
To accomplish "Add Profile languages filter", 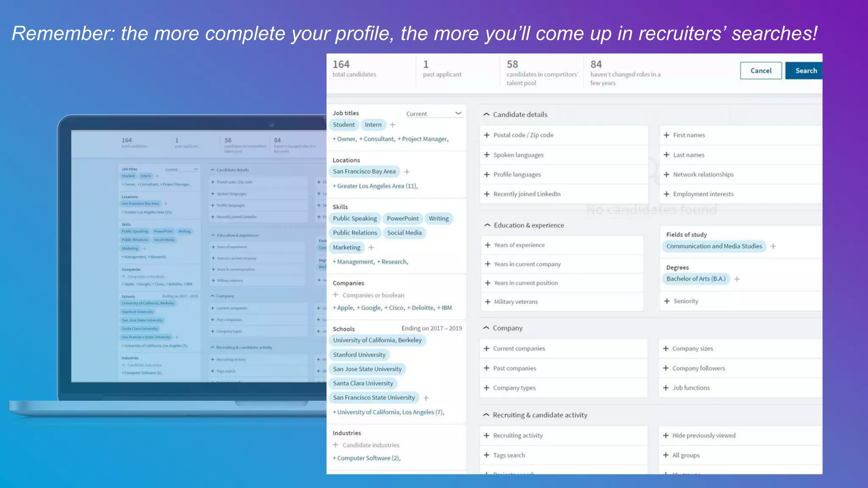I will point(564,175).
